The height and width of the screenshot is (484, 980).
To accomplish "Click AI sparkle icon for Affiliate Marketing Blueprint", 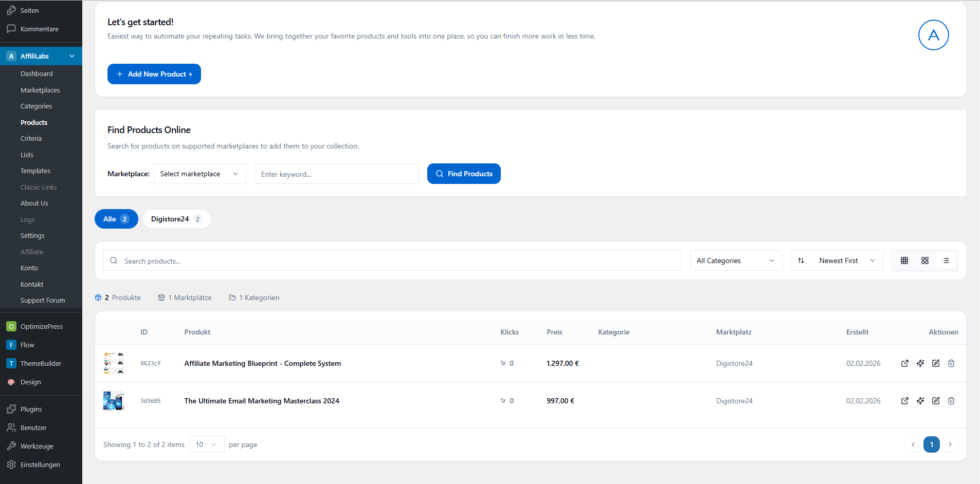I will point(920,363).
